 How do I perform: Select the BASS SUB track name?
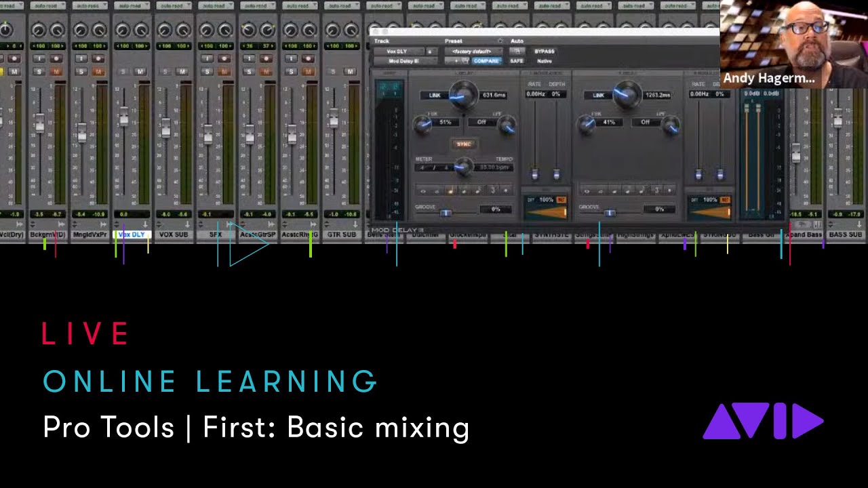pyautogui.click(x=846, y=235)
